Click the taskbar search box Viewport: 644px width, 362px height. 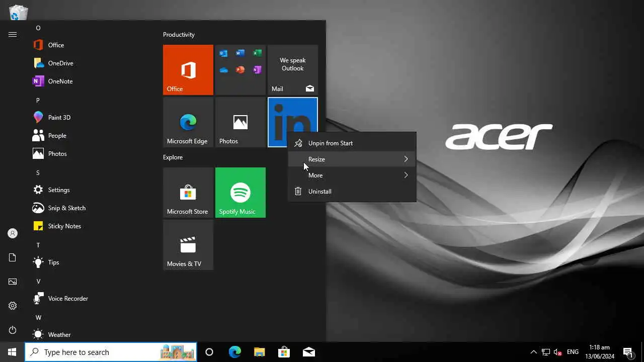pos(111,352)
